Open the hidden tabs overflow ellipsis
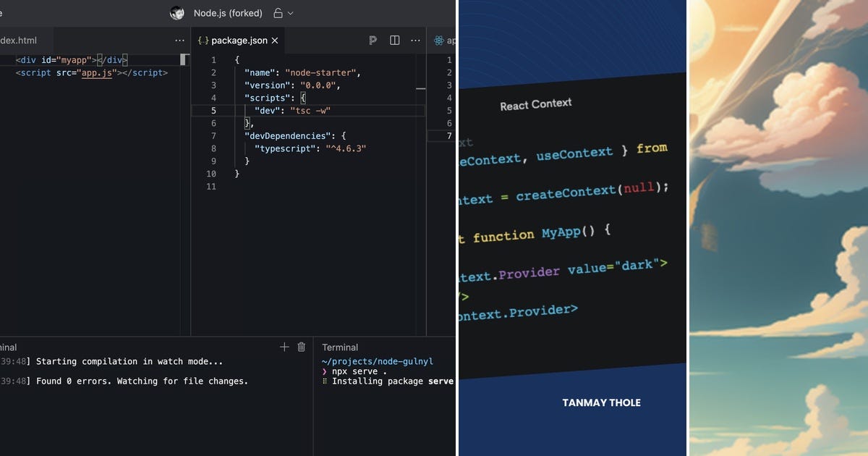 point(179,41)
